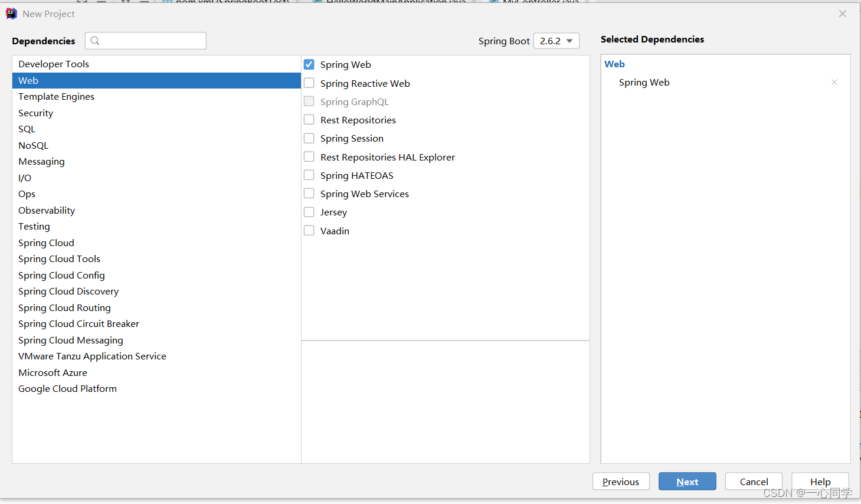The width and height of the screenshot is (861, 504).
Task: Click the Cancel button
Action: [754, 482]
